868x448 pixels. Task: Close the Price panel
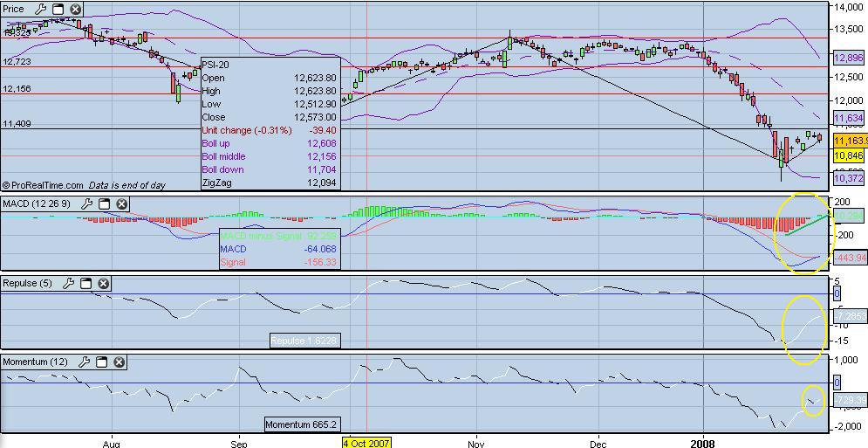(75, 9)
